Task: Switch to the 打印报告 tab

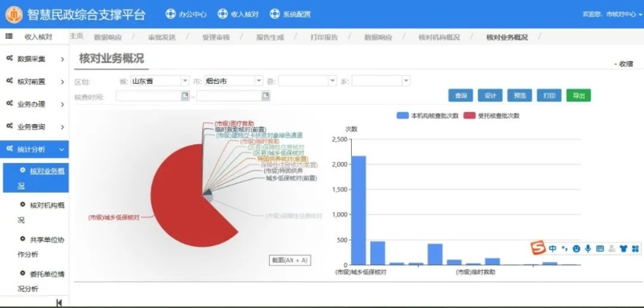Action: click(324, 37)
